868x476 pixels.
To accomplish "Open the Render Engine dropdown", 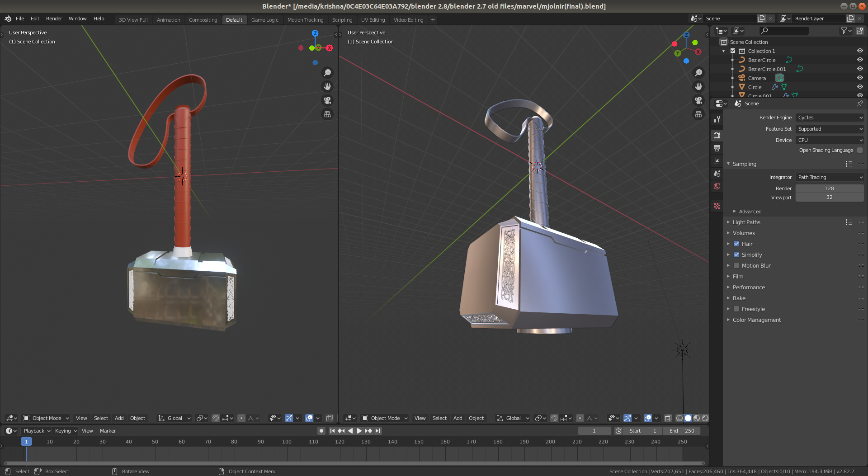I will pos(830,118).
